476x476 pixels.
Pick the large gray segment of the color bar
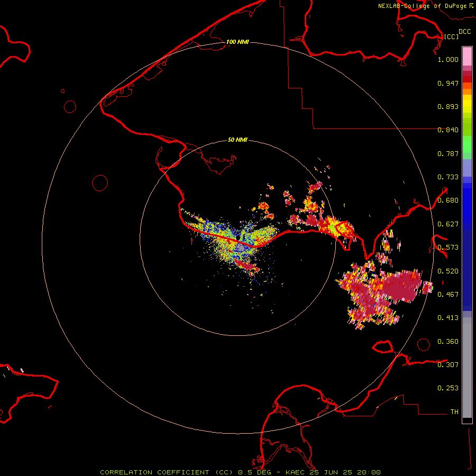tap(467, 368)
